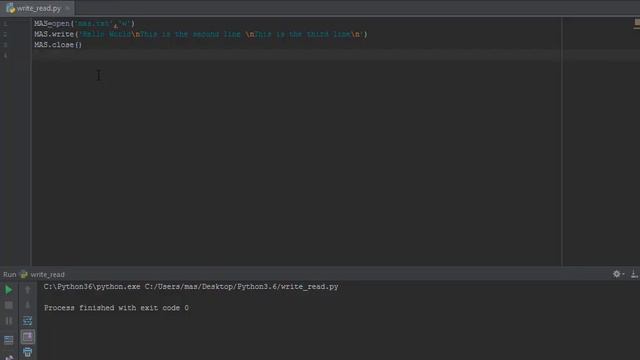Toggle the soft-wrap output icon

27,321
